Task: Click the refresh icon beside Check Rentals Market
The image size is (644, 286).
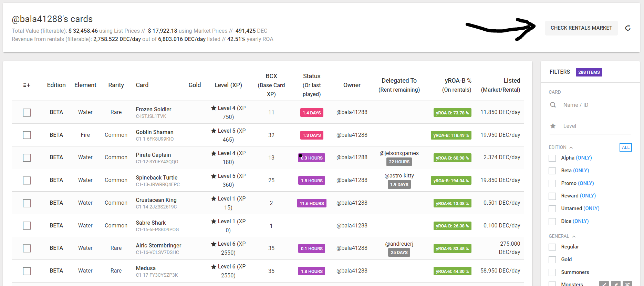Action: point(628,28)
